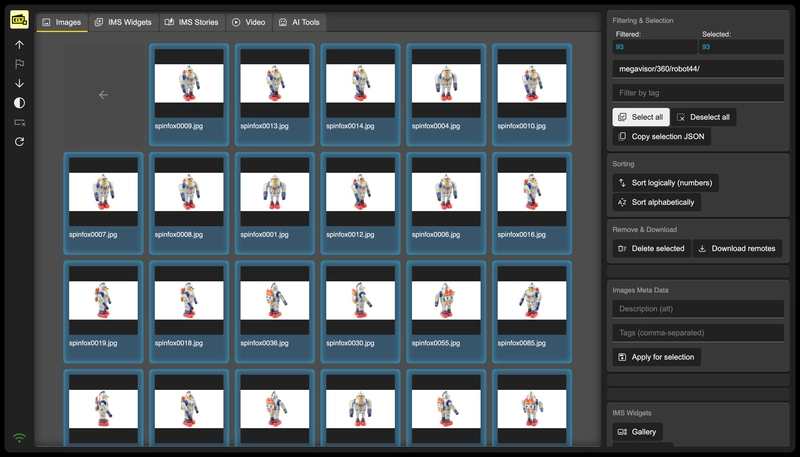Click the refresh icon in left sidebar

pos(19,141)
